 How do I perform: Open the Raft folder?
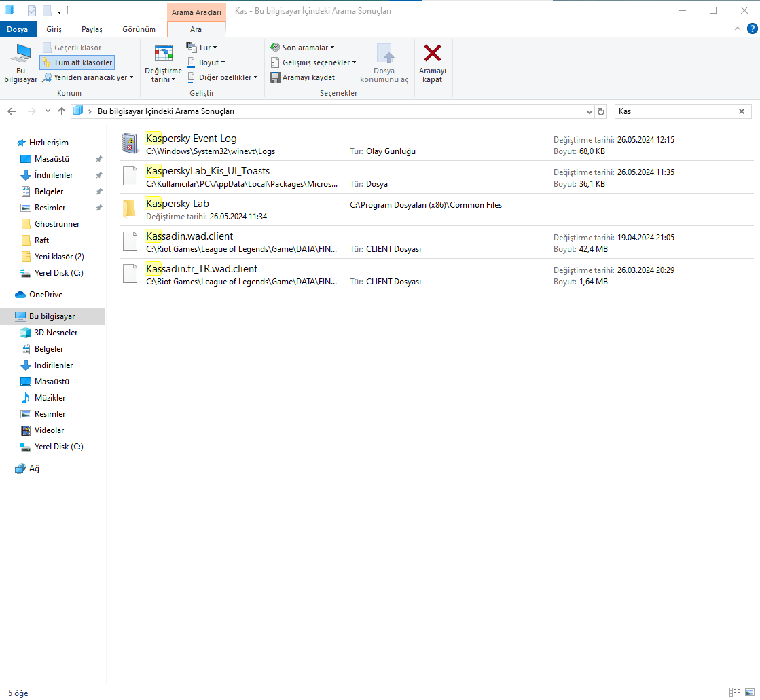pyautogui.click(x=41, y=240)
